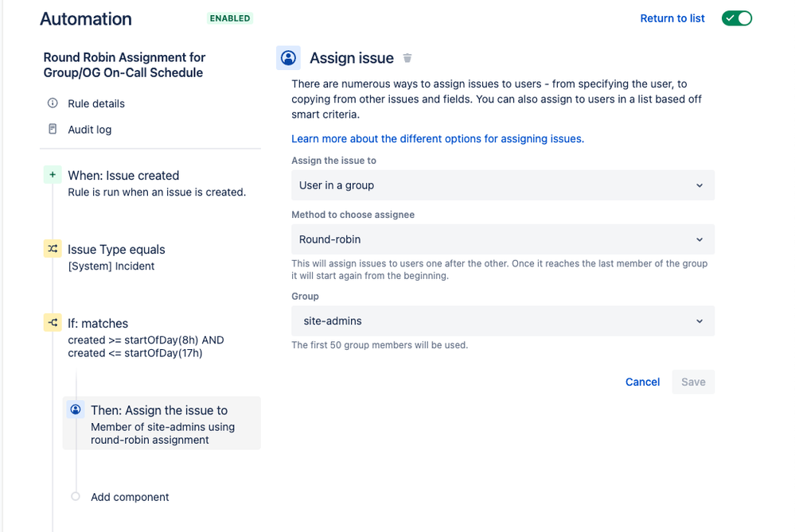The height and width of the screenshot is (532, 795).
Task: Click the If matches branch icon
Action: (x=53, y=323)
